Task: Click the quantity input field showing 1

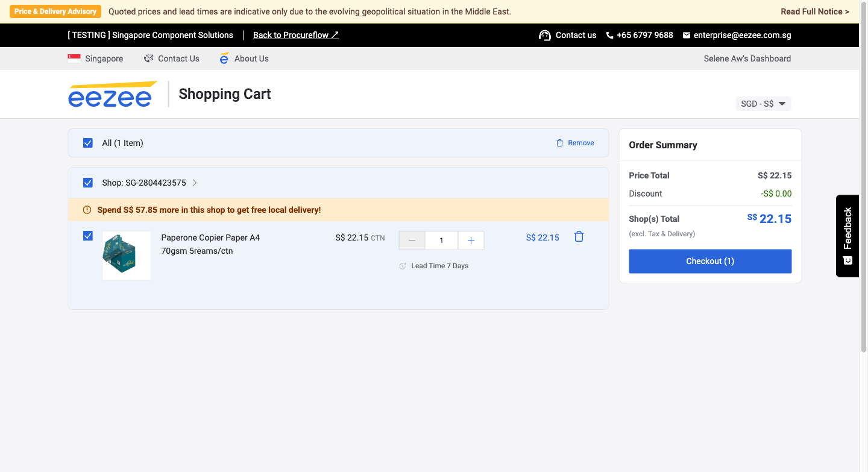Action: (441, 241)
